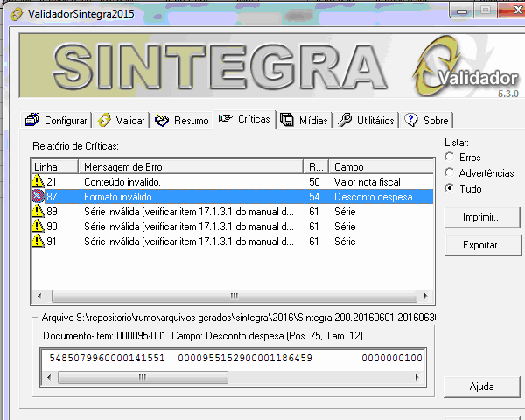
Task: Switch to the Validar tab
Action: tap(122, 120)
